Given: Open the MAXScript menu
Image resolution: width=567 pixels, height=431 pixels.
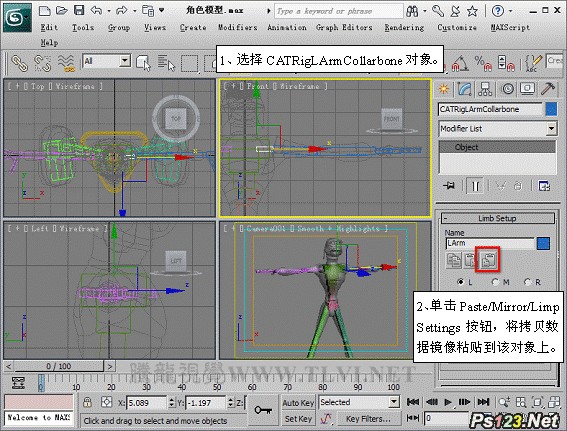Looking at the screenshot, I should pos(510,27).
